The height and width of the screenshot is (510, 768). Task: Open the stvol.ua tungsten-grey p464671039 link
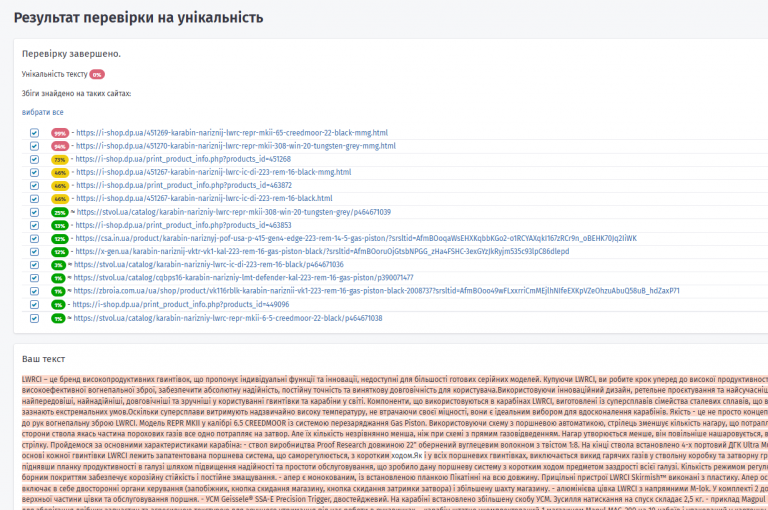[234, 212]
